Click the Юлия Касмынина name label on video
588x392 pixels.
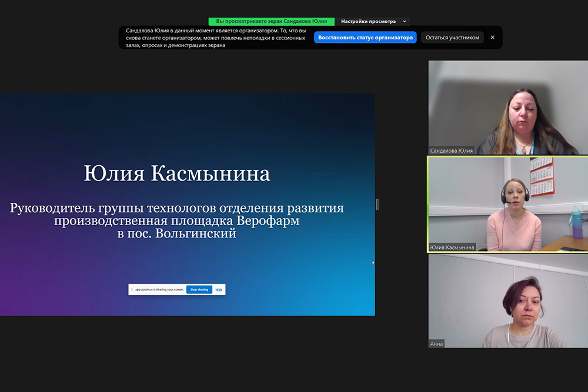point(452,247)
